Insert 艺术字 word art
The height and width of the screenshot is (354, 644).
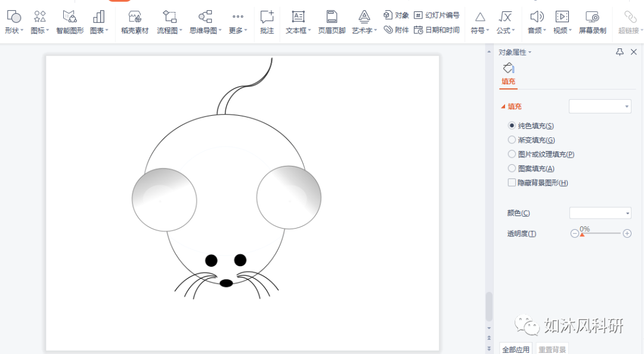coord(364,22)
